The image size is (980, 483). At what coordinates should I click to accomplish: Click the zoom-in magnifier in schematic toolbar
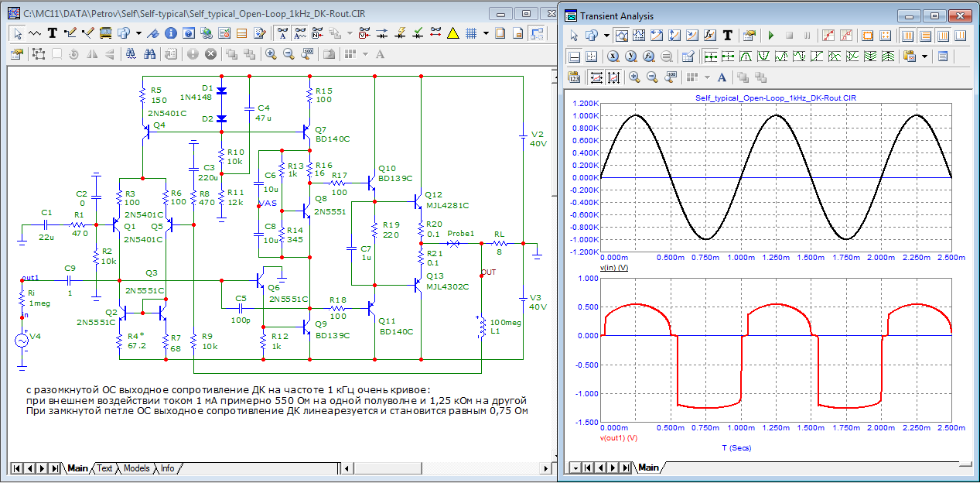(x=271, y=54)
